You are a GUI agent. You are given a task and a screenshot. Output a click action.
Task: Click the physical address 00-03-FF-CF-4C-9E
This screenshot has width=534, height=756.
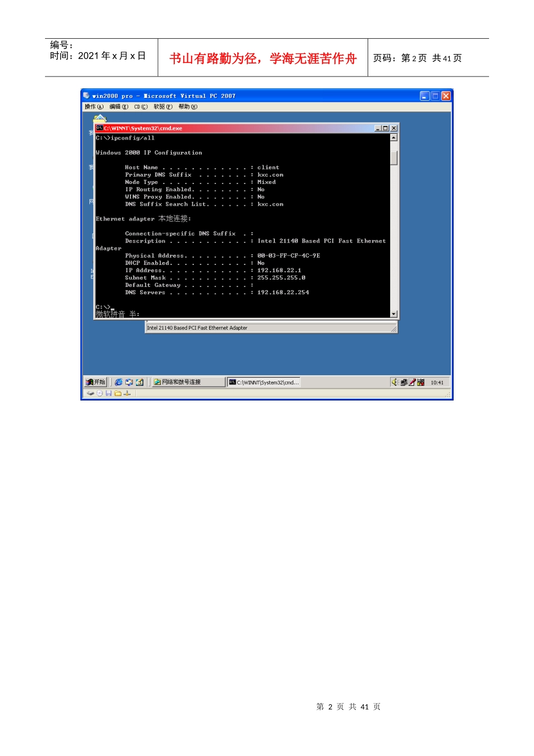(x=289, y=256)
